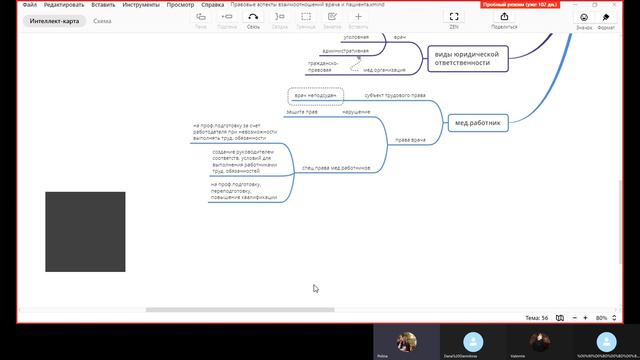Select the 'административная' subtopic

[345, 51]
